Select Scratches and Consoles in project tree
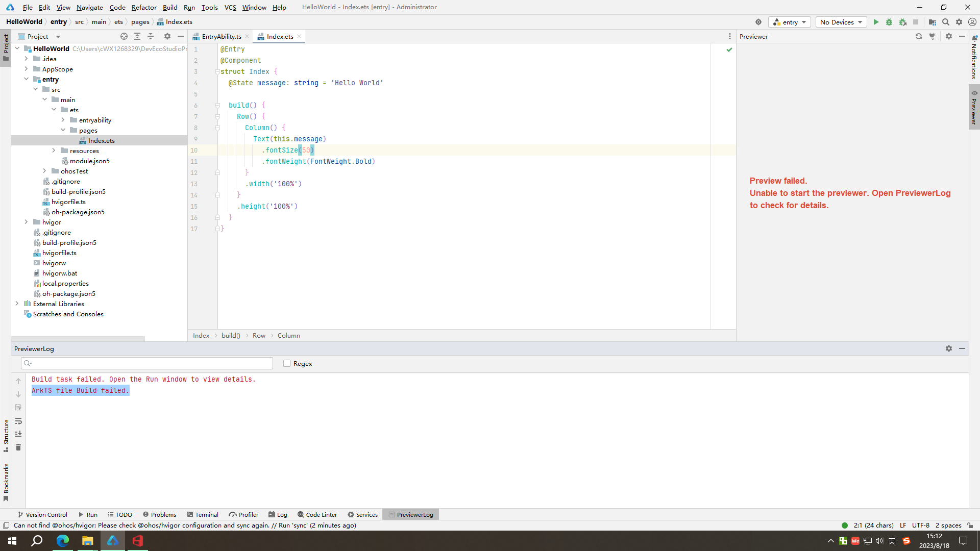980x551 pixels. point(68,314)
